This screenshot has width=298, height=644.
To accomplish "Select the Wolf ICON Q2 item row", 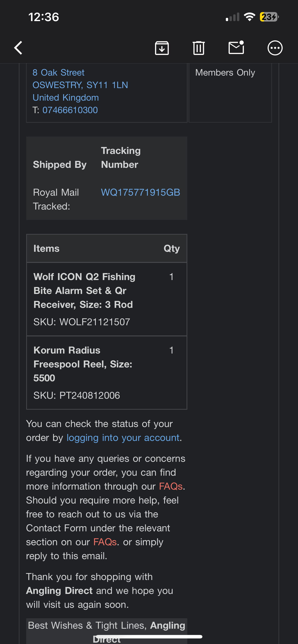I will pos(107,299).
